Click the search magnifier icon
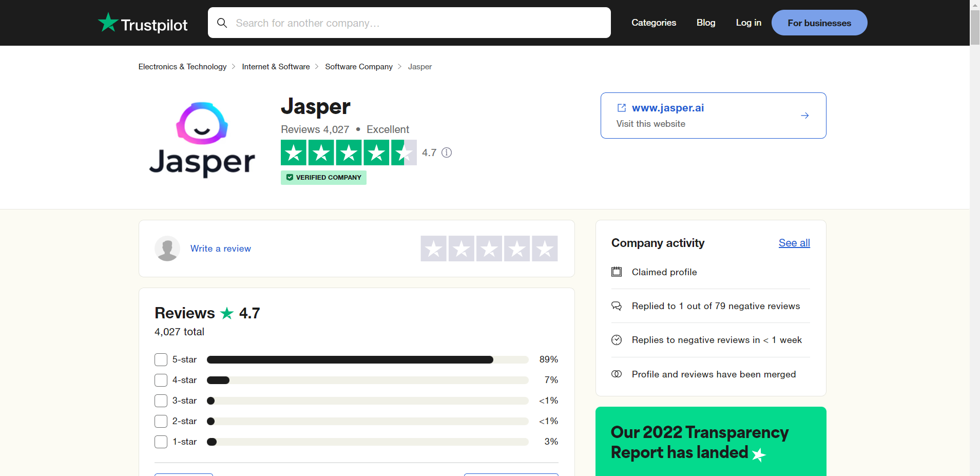 [222, 23]
